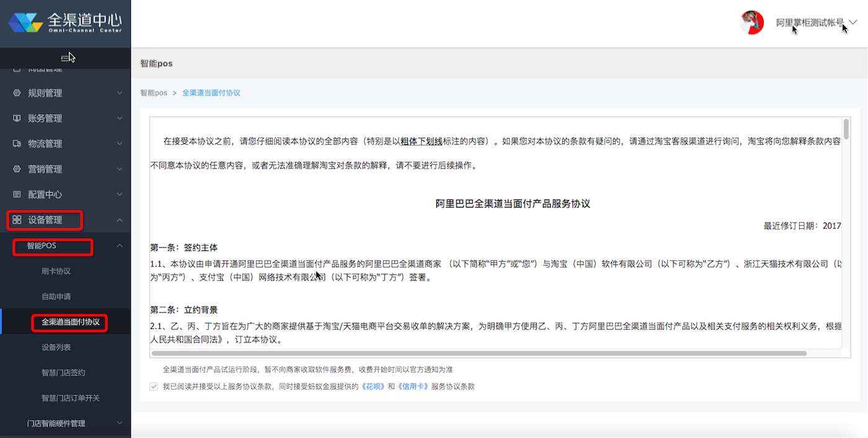The height and width of the screenshot is (438, 868).
Task: Toggle the sidebar collapse icon
Action: tap(66, 58)
